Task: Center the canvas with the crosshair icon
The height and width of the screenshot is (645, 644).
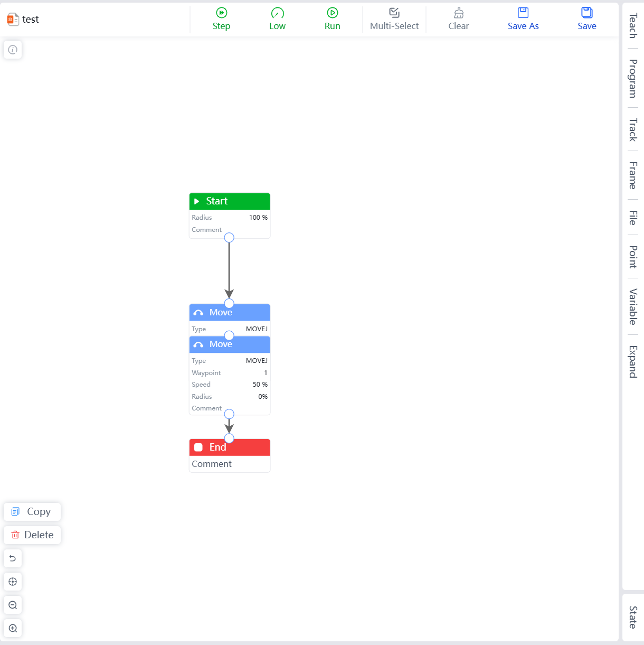Action: pyautogui.click(x=13, y=582)
